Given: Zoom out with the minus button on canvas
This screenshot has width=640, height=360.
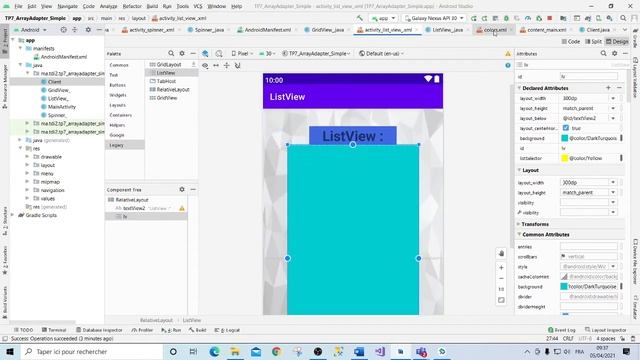Looking at the screenshot, I should click(501, 278).
